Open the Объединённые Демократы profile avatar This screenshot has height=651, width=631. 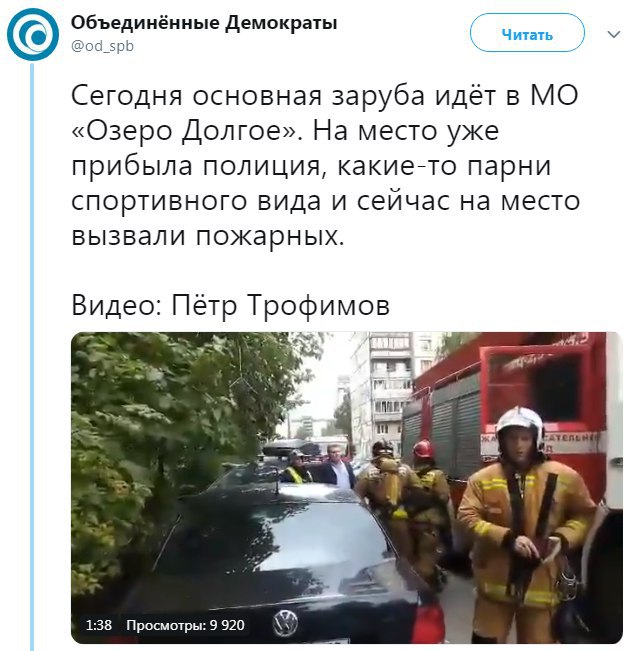[x=33, y=34]
